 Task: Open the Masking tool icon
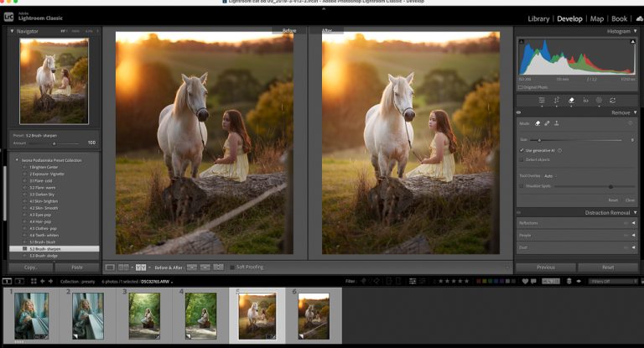(x=600, y=100)
